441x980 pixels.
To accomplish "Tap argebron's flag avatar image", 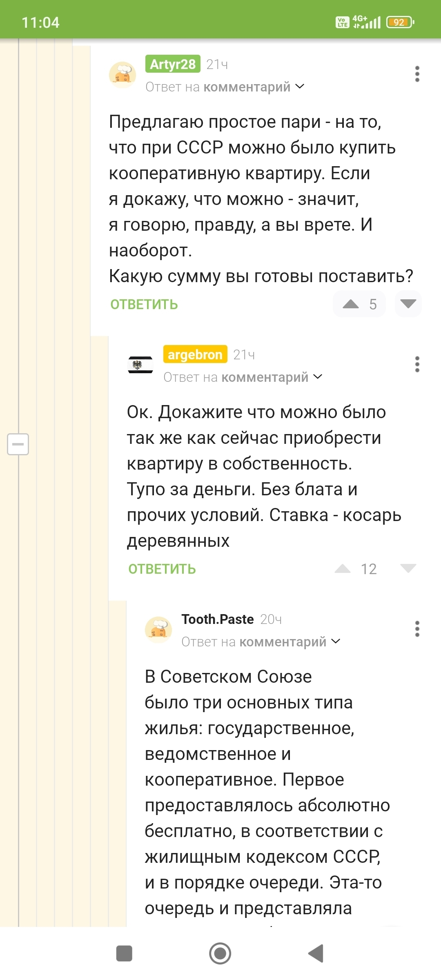I will coord(140,365).
